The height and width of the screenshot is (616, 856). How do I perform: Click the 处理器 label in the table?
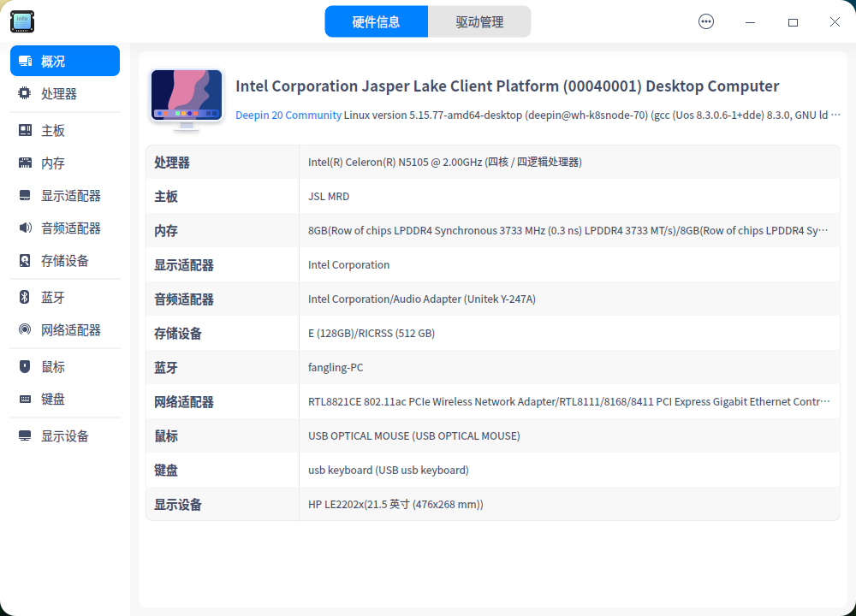[x=172, y=162]
